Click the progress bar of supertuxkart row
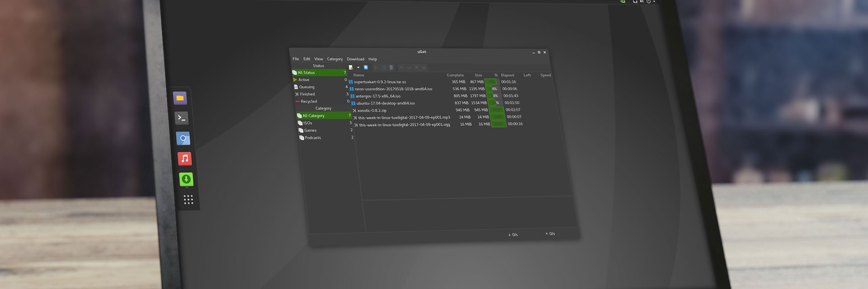Screen dimensions: 868x289 [491, 82]
